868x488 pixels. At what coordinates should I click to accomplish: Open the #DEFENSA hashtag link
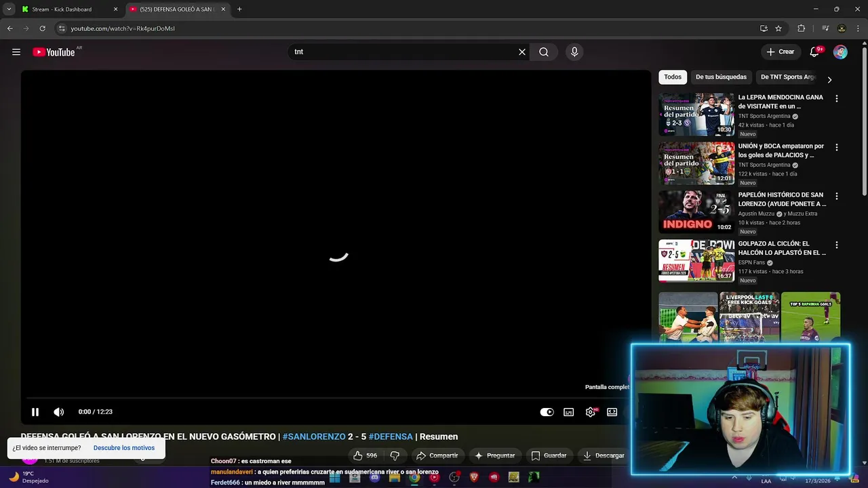[391, 436]
